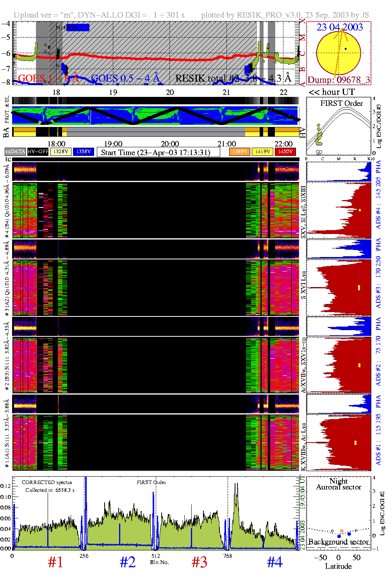Click the orange dot in Night Auroral sector plot
The width and height of the screenshot is (392, 577).
tap(342, 531)
